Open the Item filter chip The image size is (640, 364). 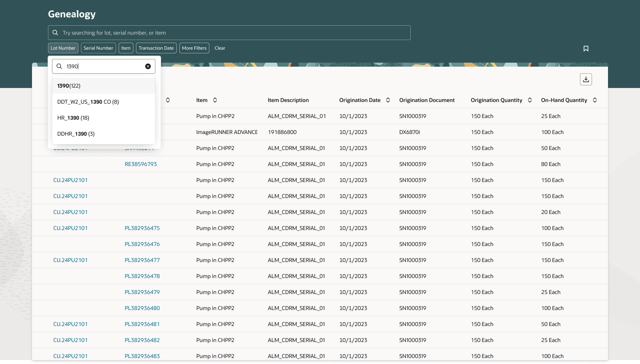tap(126, 48)
